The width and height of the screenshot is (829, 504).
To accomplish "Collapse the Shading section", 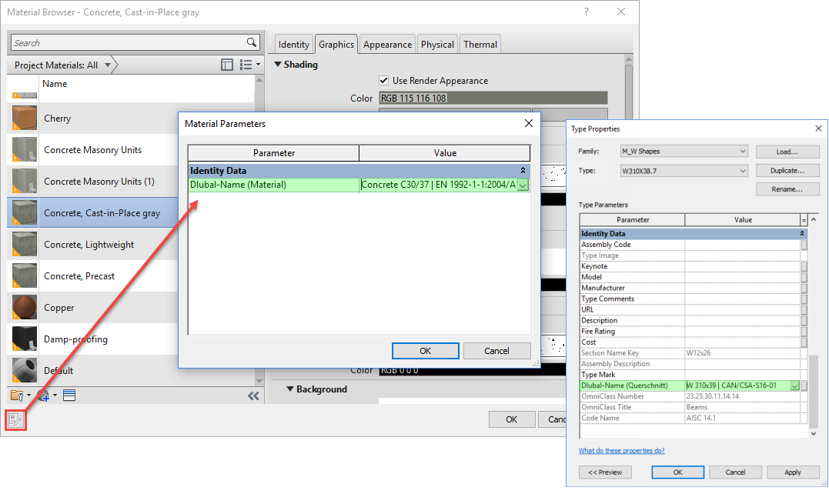I will (278, 64).
